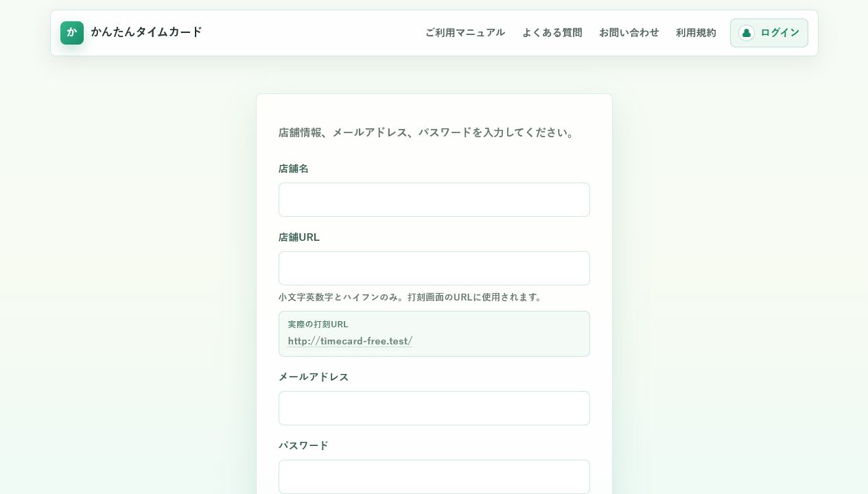
Task: Click the 店舗URL field label
Action: coord(299,237)
